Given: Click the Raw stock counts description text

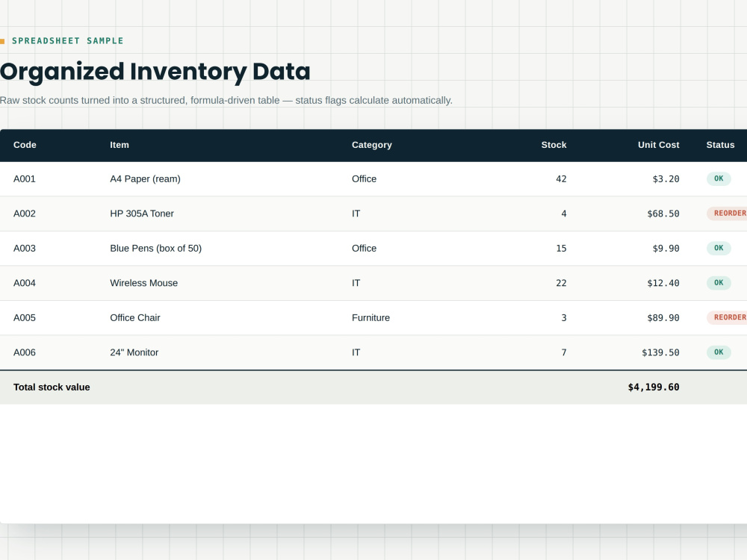Looking at the screenshot, I should (x=226, y=101).
